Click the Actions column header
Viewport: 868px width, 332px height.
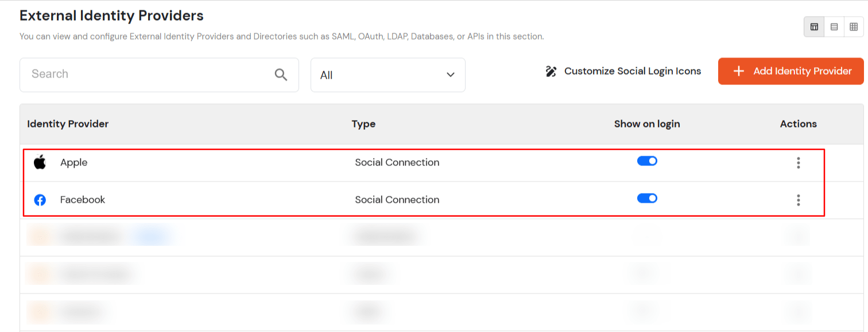coord(798,123)
